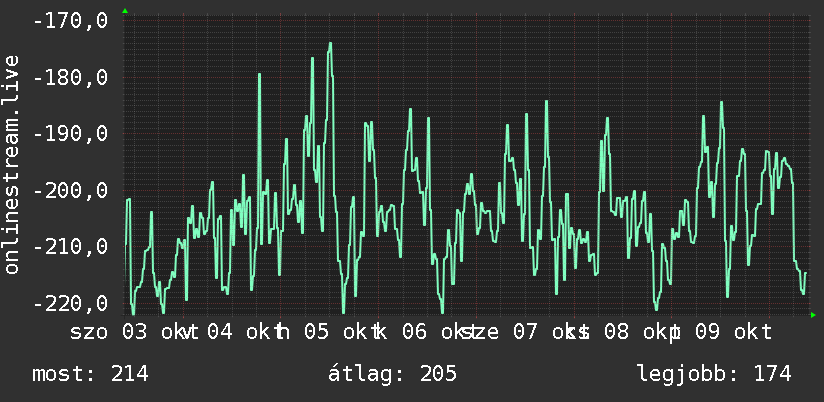
Task: Click the "legjobb: 174" best value
Action: pyautogui.click(x=714, y=374)
